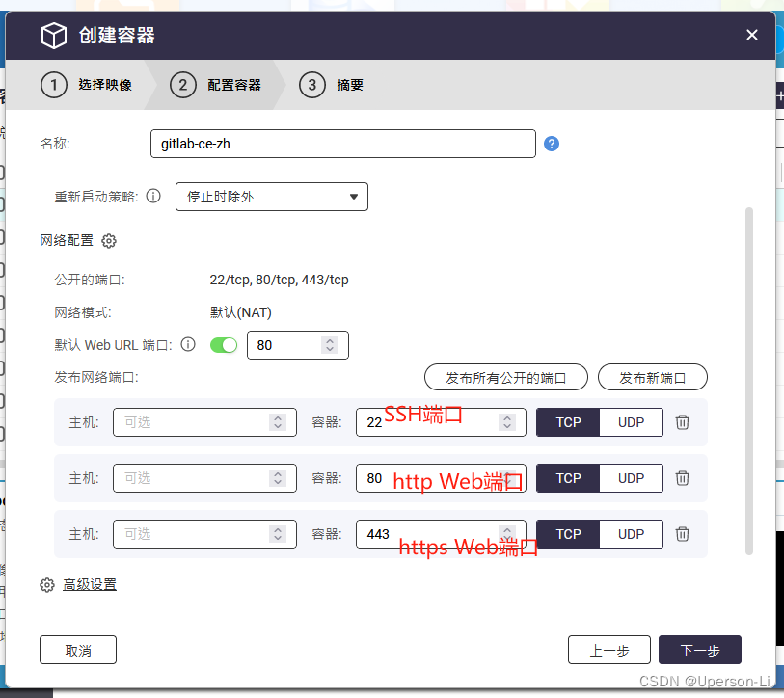Close the create container dialog
Screen dimensions: 784x698
[751, 35]
